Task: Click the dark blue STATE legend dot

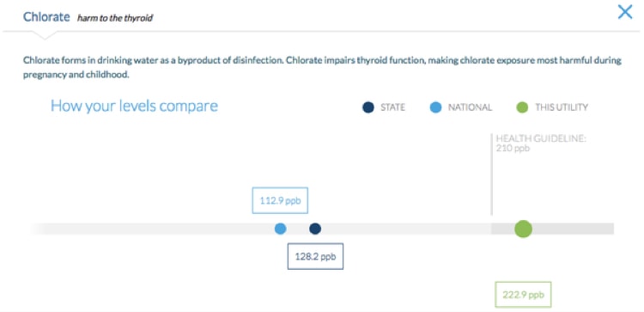Action: (x=368, y=107)
